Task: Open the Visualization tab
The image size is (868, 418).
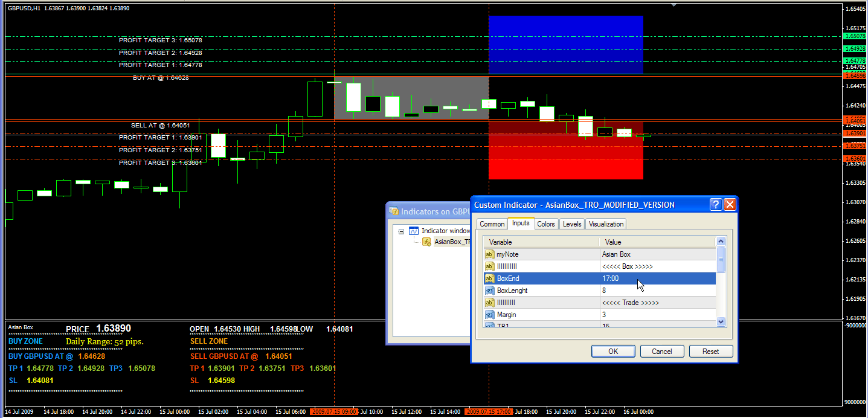Action: coord(606,224)
